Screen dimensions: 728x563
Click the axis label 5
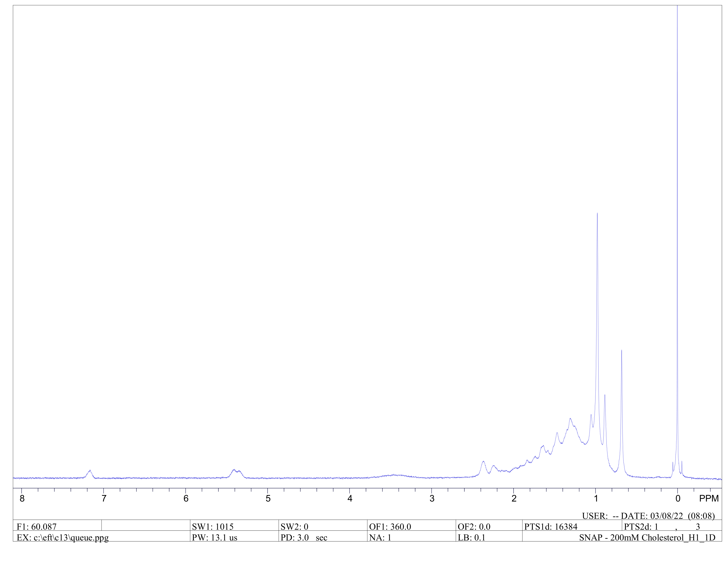(x=268, y=498)
